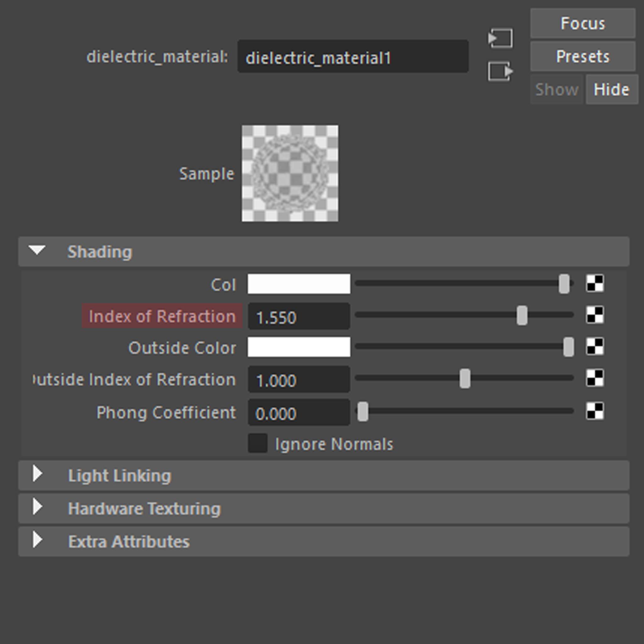Click the dielectric_material1 name field
644x644 pixels.
(353, 57)
